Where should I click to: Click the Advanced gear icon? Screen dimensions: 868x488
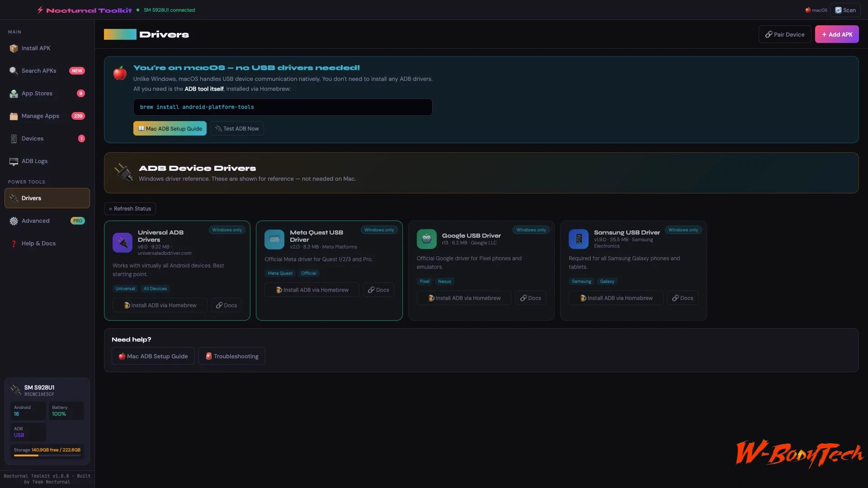pos(14,221)
